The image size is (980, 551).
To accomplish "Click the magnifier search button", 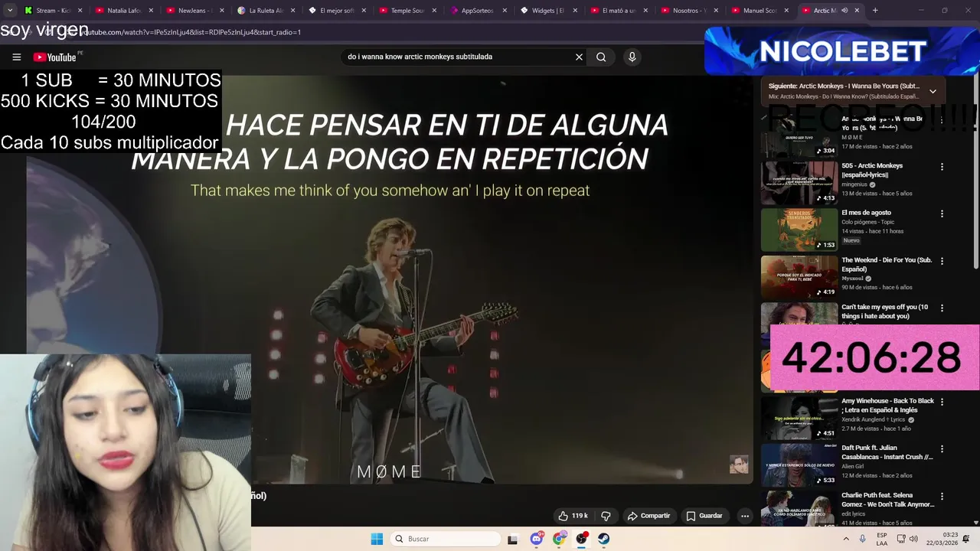I will pyautogui.click(x=601, y=57).
